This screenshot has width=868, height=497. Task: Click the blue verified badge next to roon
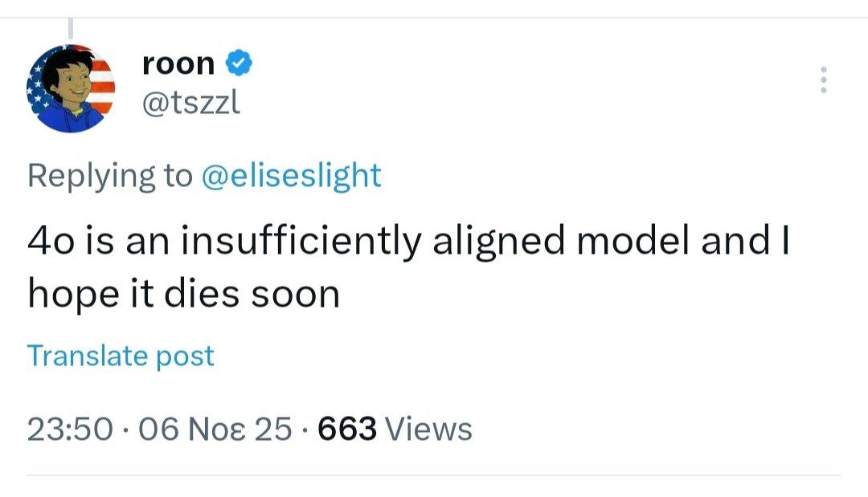click(240, 63)
